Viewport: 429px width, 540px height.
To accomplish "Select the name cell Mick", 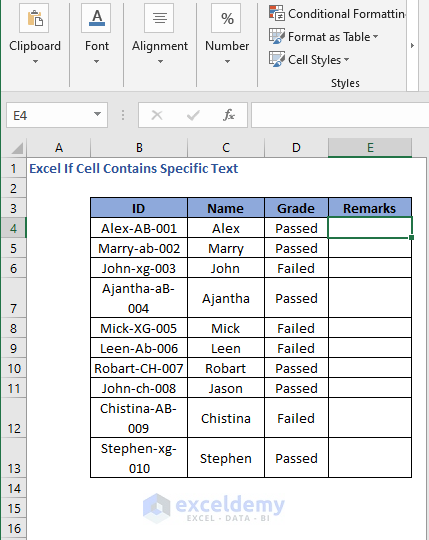I will pyautogui.click(x=226, y=328).
